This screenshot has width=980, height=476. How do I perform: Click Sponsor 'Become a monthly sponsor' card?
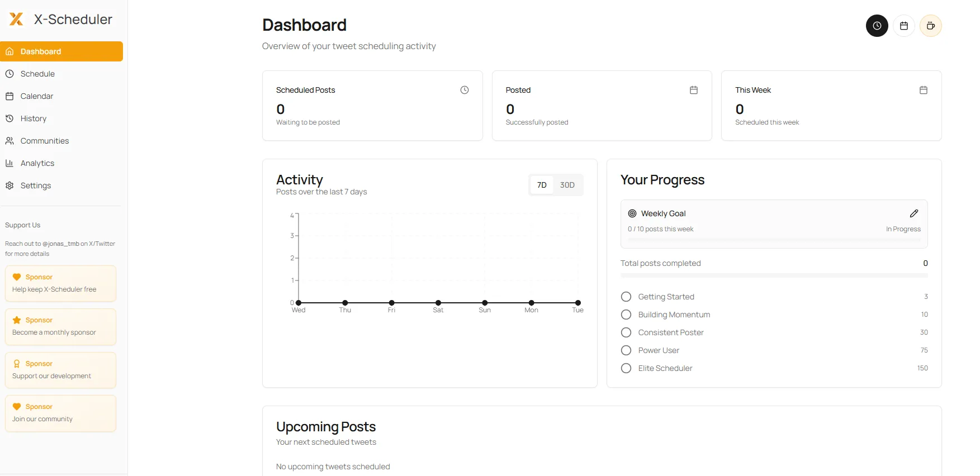point(60,326)
